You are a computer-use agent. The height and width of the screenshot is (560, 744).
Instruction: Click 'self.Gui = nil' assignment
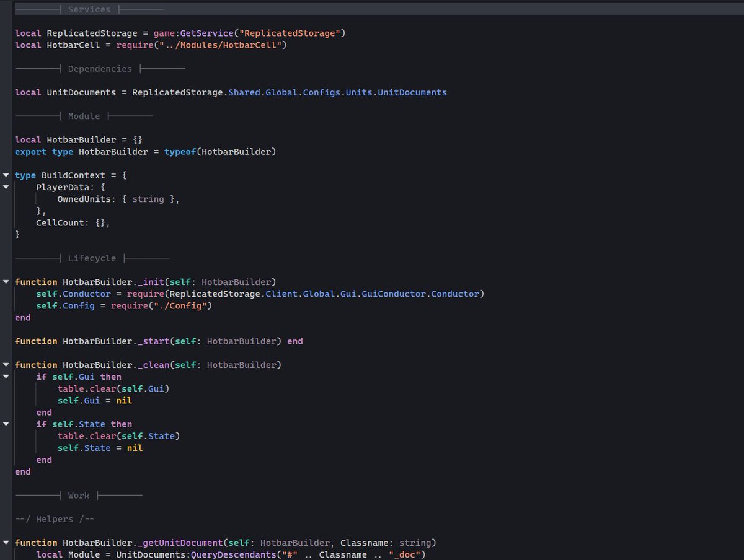click(95, 401)
